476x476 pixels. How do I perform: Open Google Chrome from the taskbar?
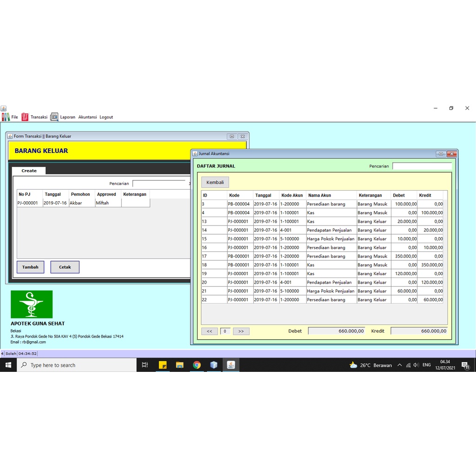click(x=197, y=365)
